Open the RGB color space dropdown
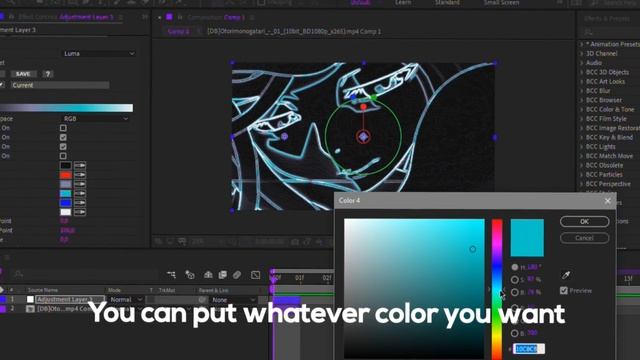This screenshot has height=360, width=640. pos(96,119)
